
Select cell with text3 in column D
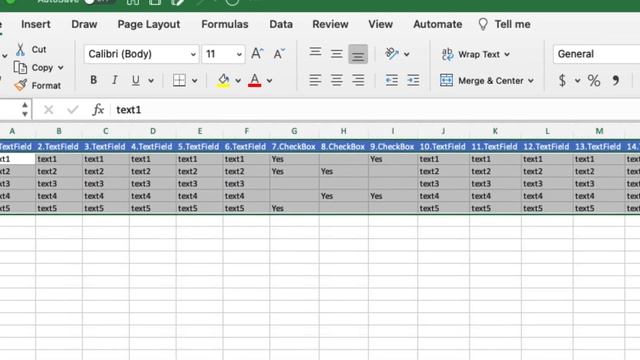pos(153,184)
